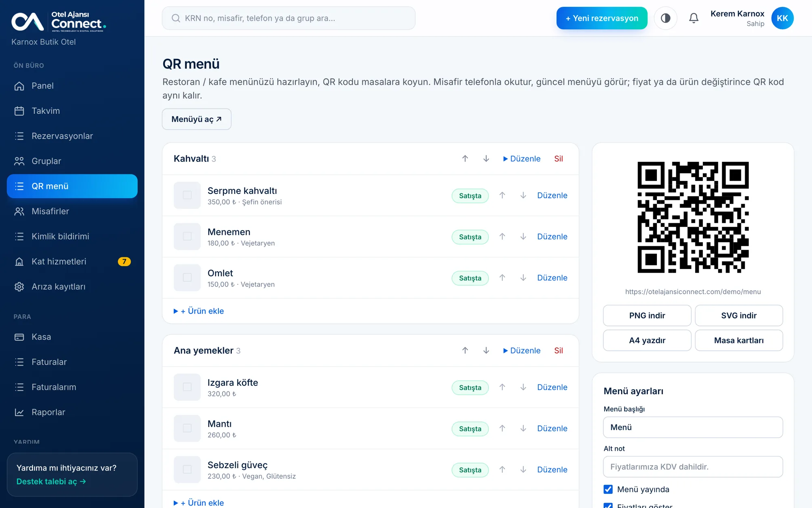Open Kasa in sidebar

pos(72,337)
